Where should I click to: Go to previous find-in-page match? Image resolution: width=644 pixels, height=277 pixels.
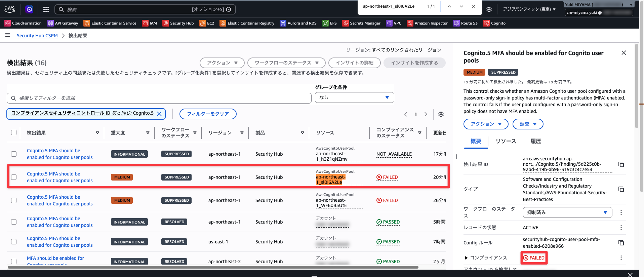pyautogui.click(x=449, y=6)
